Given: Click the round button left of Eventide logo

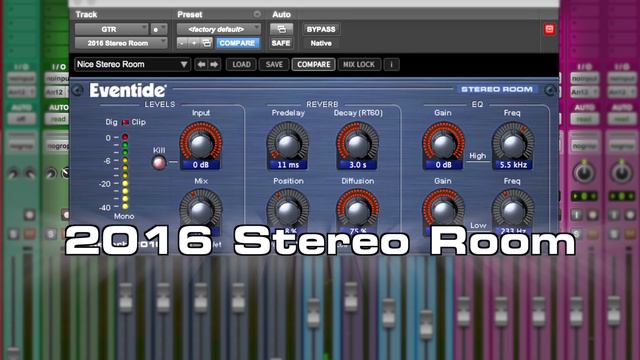Looking at the screenshot, I should [78, 91].
